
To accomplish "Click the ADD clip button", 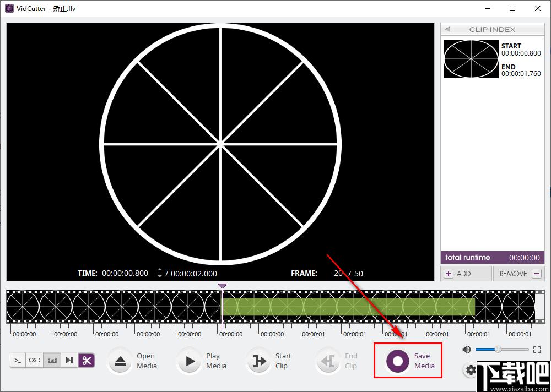I will [466, 274].
